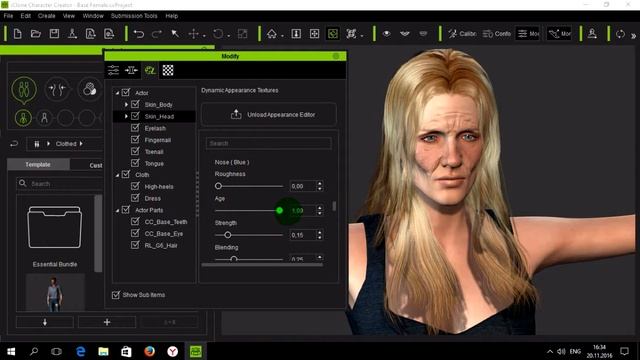Screen dimensions: 640x360
Task: Choose the Select arrow tool
Action: 175,33
